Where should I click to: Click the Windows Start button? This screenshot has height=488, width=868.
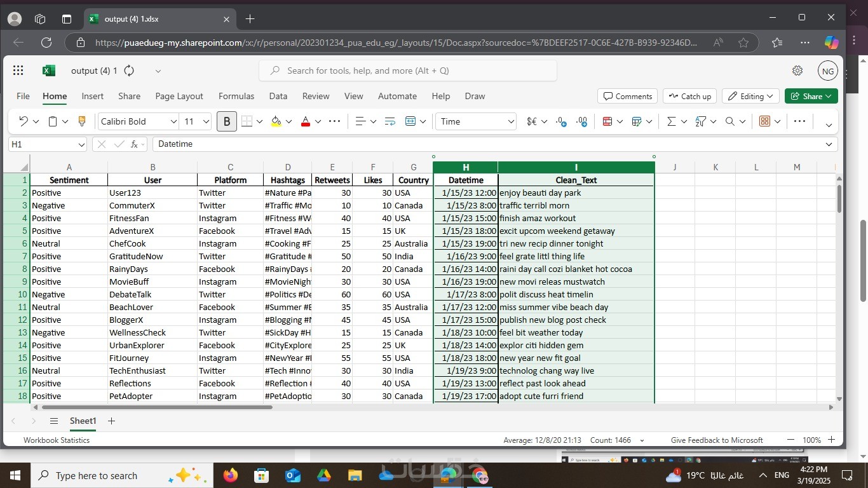[15, 475]
